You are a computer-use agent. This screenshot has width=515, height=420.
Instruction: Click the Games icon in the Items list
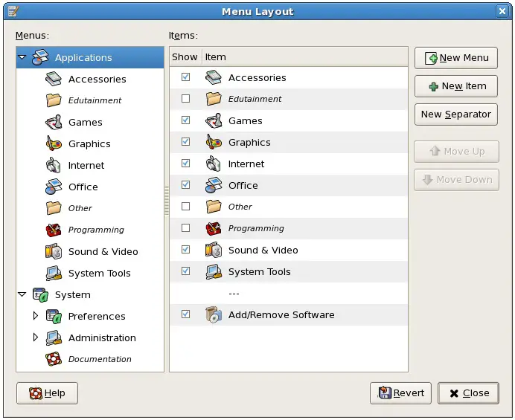click(214, 121)
